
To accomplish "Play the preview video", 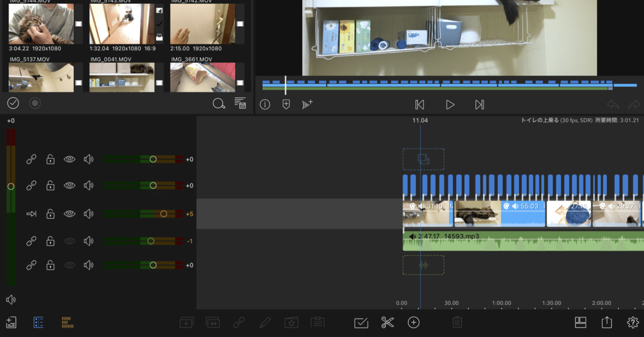I will (x=450, y=105).
